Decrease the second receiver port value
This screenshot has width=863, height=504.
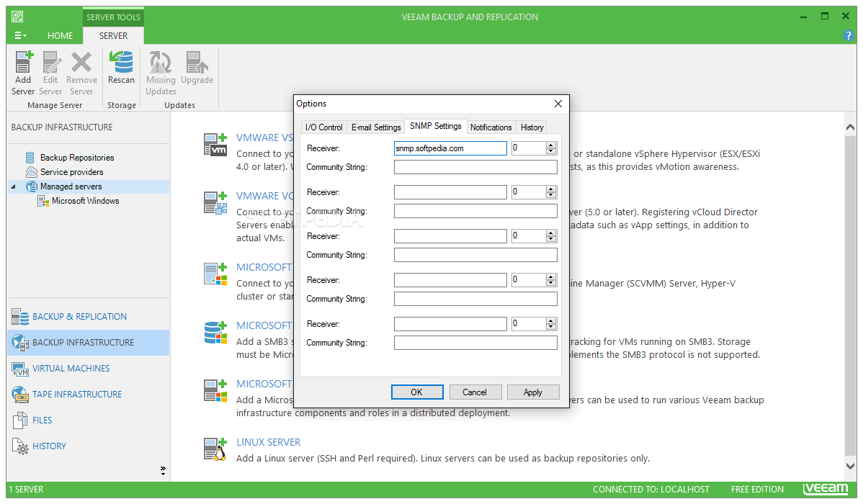click(551, 195)
